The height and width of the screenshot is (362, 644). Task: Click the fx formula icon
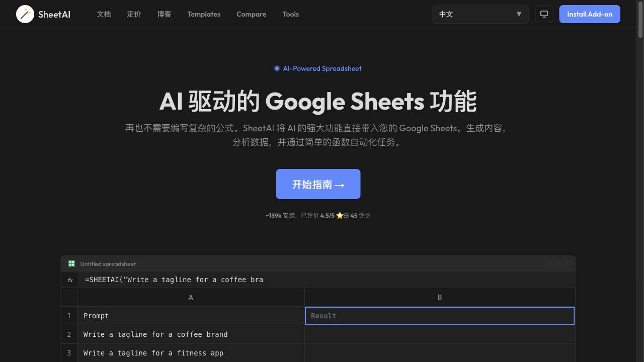[x=70, y=280]
